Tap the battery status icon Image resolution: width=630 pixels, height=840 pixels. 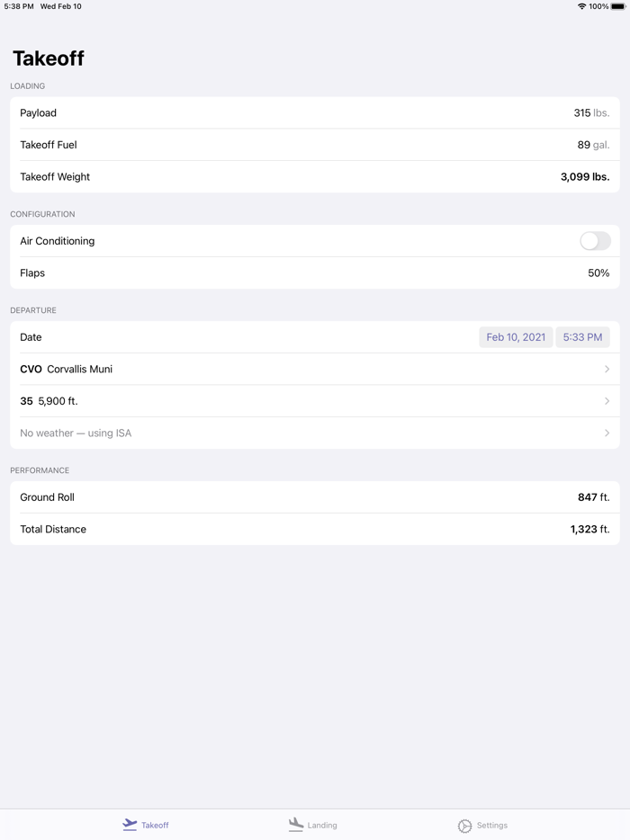(x=618, y=6)
